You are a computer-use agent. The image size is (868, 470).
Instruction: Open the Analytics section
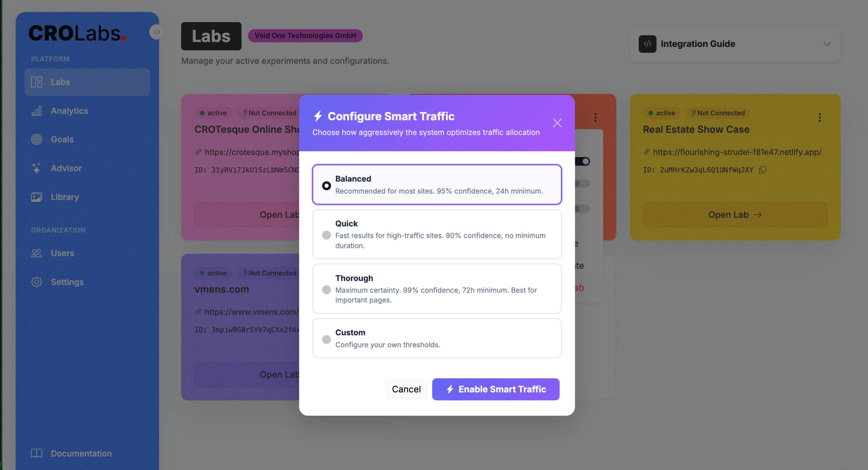69,111
